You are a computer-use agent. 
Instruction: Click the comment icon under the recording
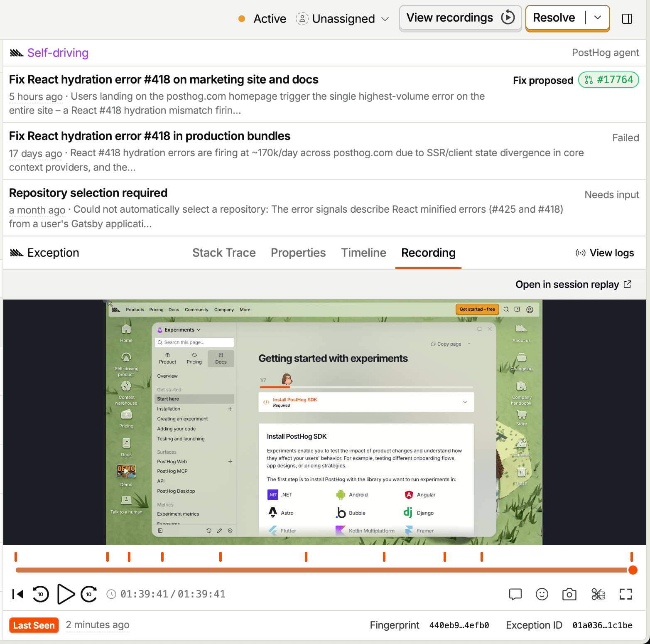(x=515, y=594)
